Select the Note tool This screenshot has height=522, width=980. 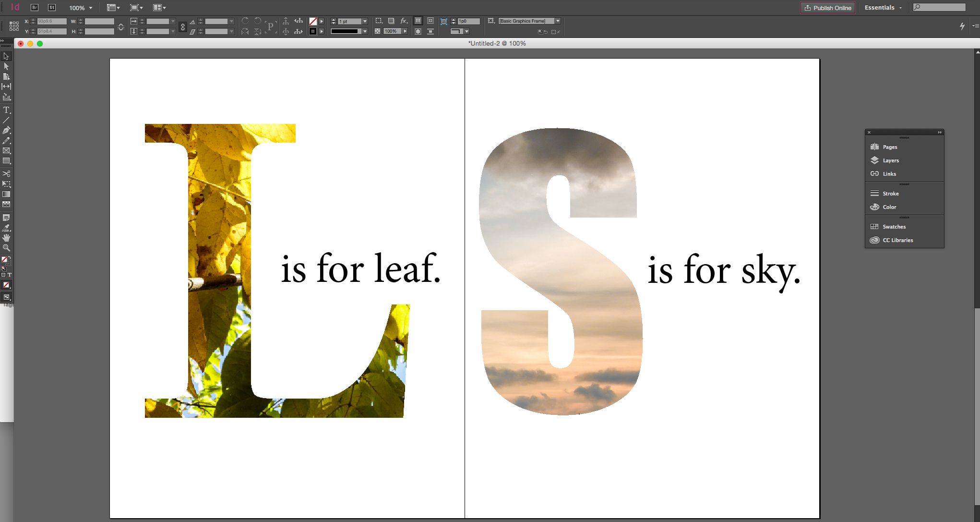tap(6, 218)
